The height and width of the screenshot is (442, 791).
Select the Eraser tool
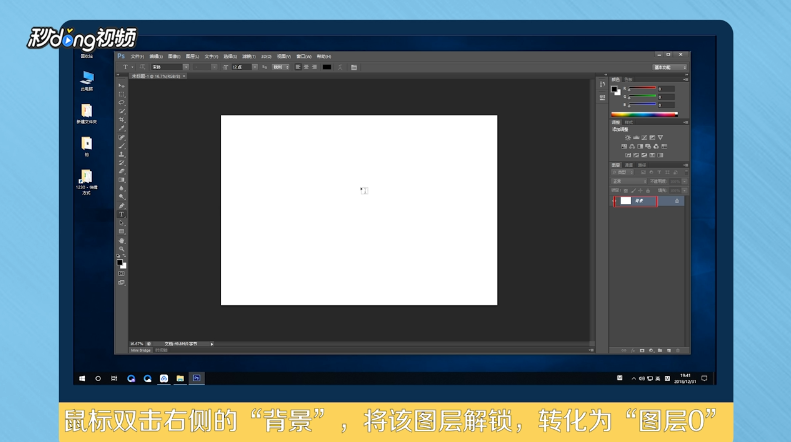[122, 172]
